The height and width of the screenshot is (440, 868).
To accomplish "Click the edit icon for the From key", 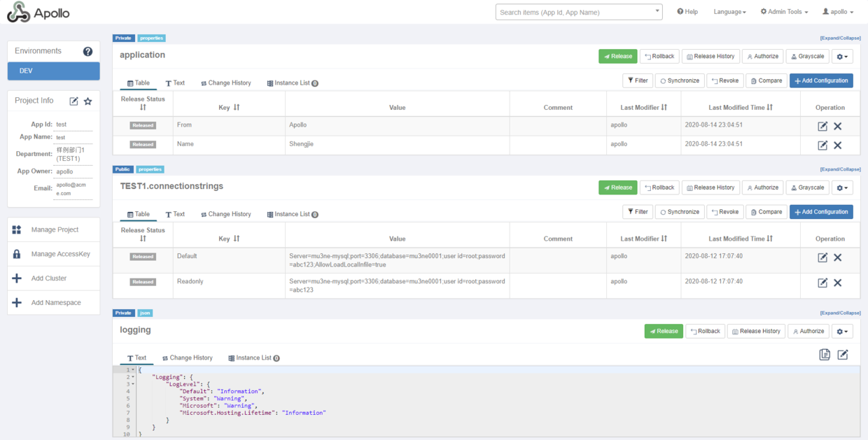I will tap(822, 126).
